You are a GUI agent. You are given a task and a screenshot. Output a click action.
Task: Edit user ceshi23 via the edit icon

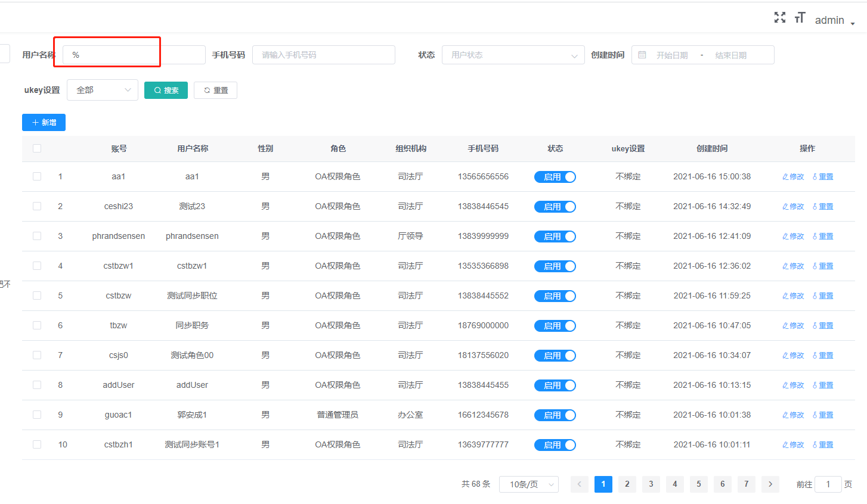tap(793, 207)
